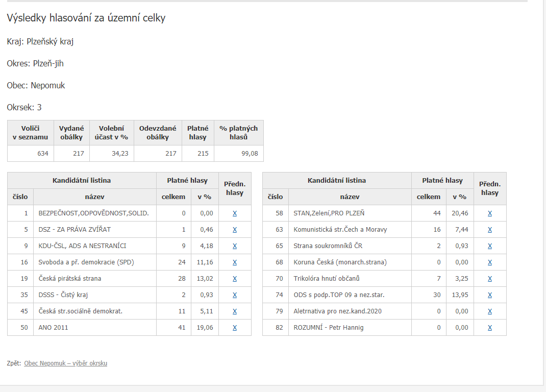Click the party name Aletrnativa pro nez.kand.2020
This screenshot has width=546, height=392.
(x=337, y=311)
